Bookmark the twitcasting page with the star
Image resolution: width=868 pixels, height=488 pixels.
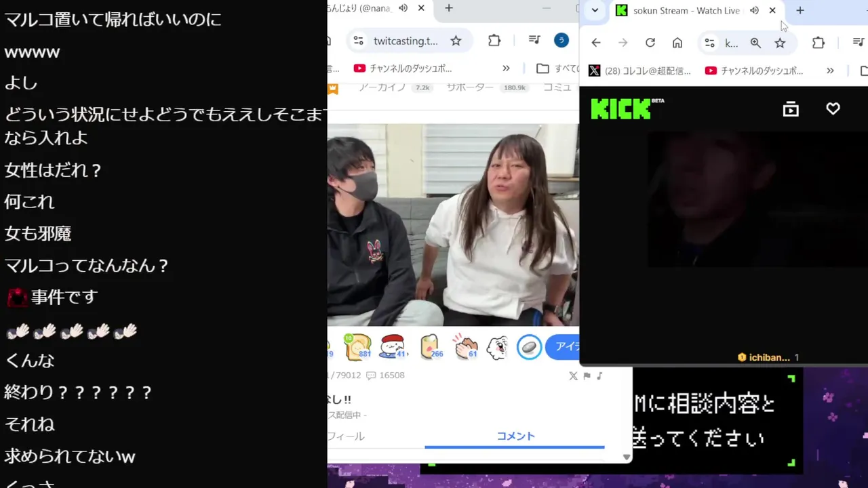(x=456, y=41)
